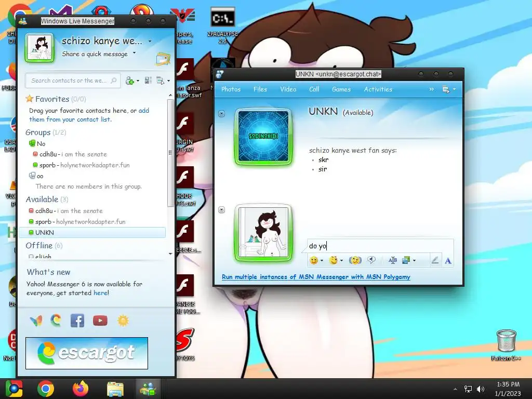Open Games in the chat toolbar
The height and width of the screenshot is (399, 532).
click(x=341, y=89)
